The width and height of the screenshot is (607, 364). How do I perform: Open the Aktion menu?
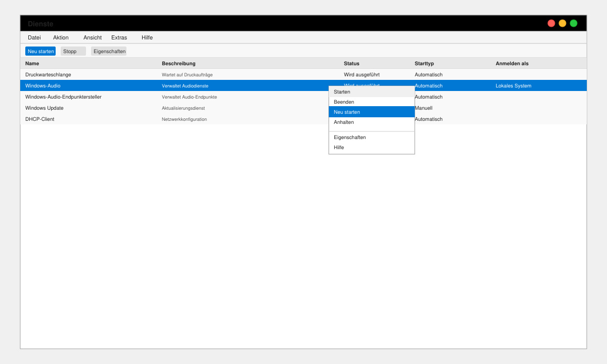tap(61, 37)
